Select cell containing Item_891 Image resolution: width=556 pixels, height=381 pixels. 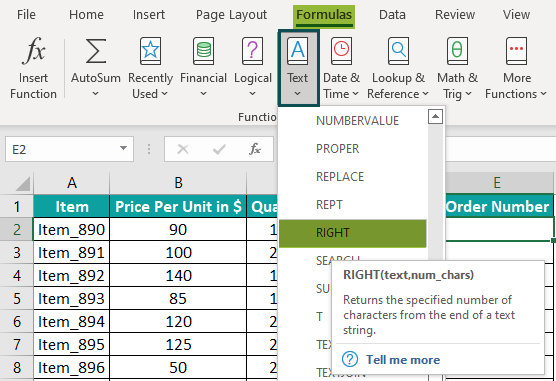72,253
